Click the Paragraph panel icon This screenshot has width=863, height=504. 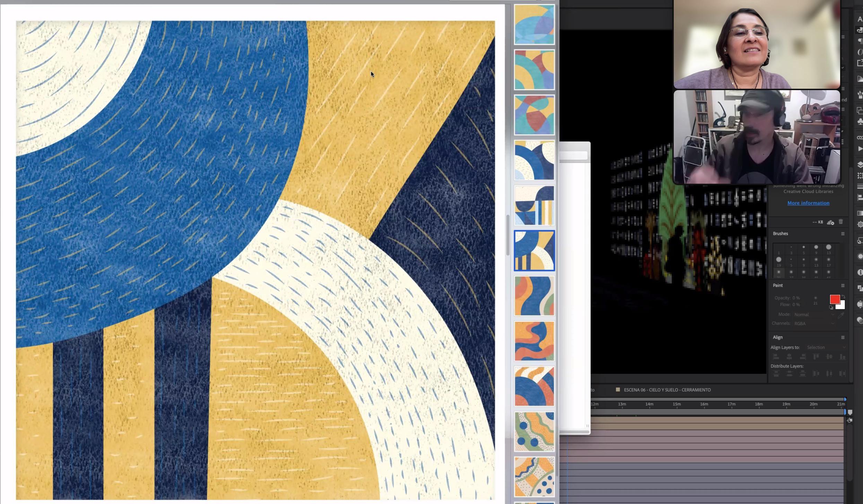860,41
